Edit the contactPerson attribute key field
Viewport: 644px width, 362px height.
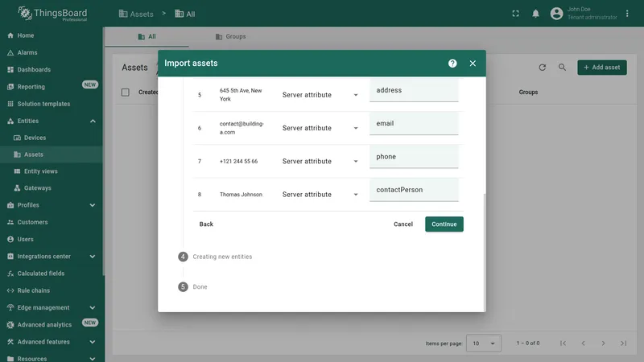pyautogui.click(x=414, y=190)
